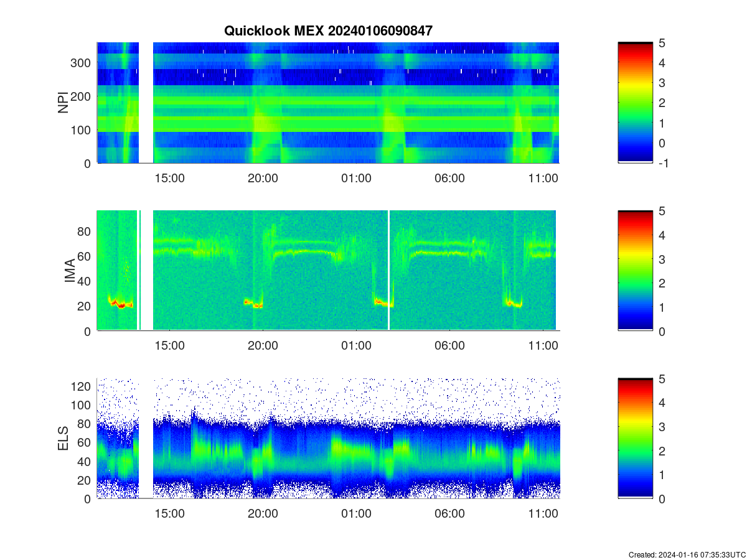Click the 60 tick on the ELS y-axis
The width and height of the screenshot is (747, 560).
85,442
